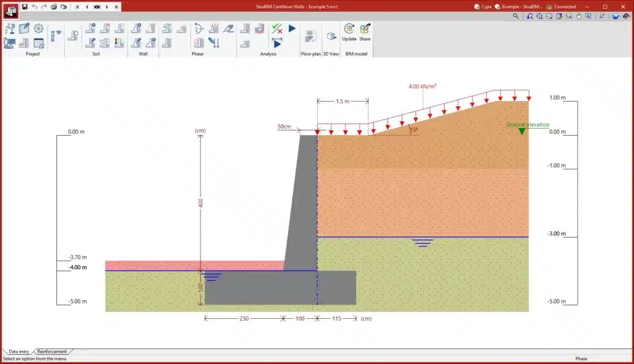Open the StruBIM application logo menu
This screenshot has height=364, width=634.
coord(11,11)
